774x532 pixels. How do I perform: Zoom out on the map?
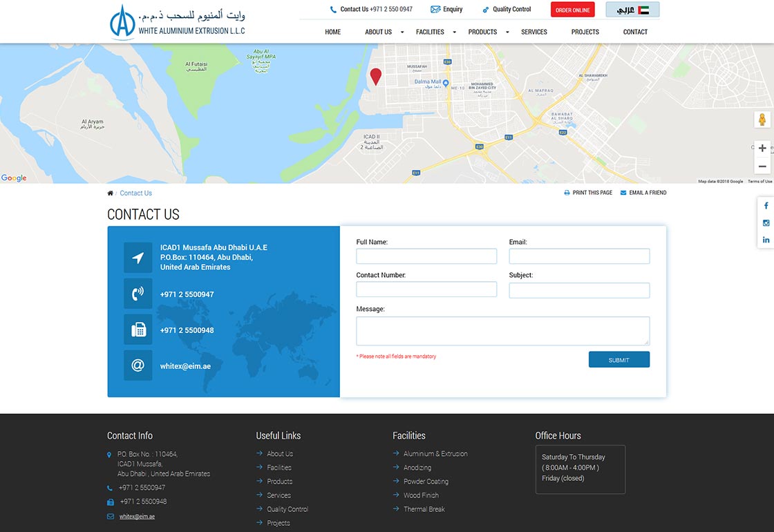762,167
